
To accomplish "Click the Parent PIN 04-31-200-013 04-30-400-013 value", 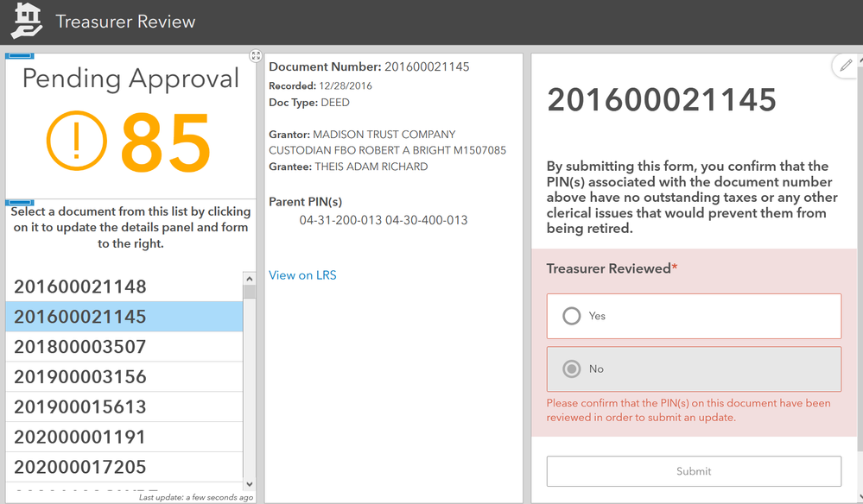I will click(384, 220).
